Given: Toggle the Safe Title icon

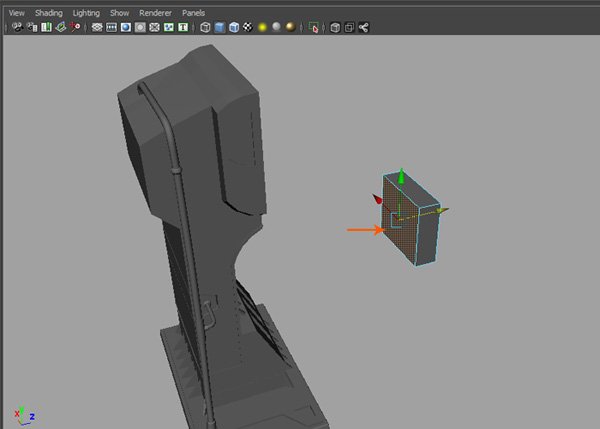Looking at the screenshot, I should coord(183,27).
